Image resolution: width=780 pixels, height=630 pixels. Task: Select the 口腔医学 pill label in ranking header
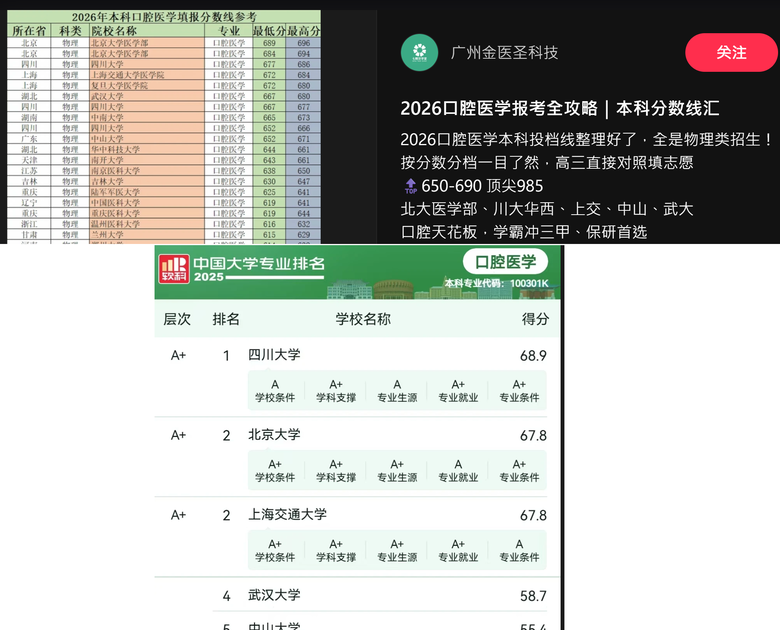click(x=505, y=262)
